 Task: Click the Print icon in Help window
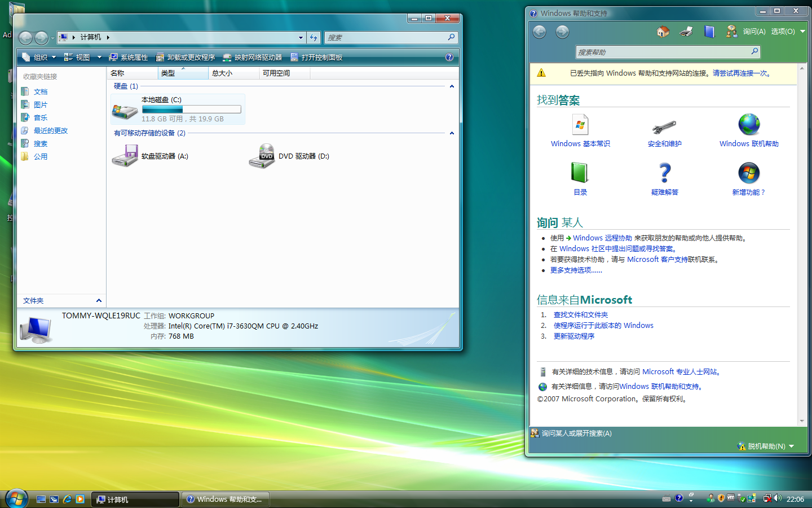(x=686, y=32)
